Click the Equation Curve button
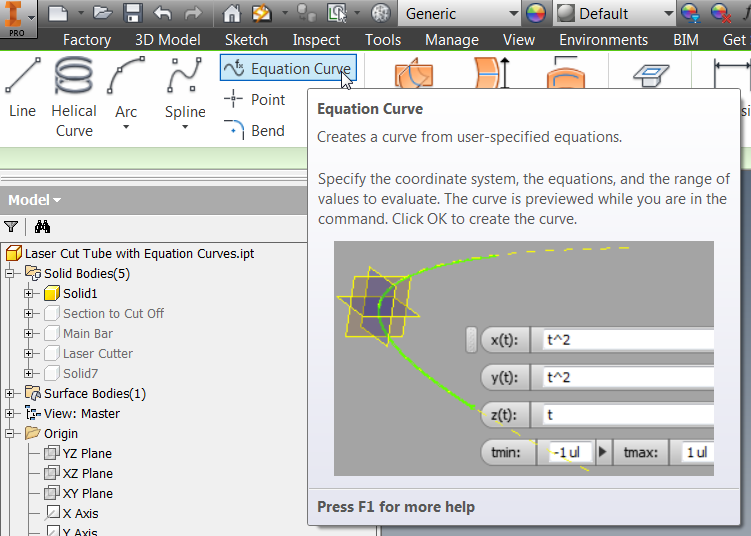Image resolution: width=751 pixels, height=536 pixels. (x=288, y=68)
